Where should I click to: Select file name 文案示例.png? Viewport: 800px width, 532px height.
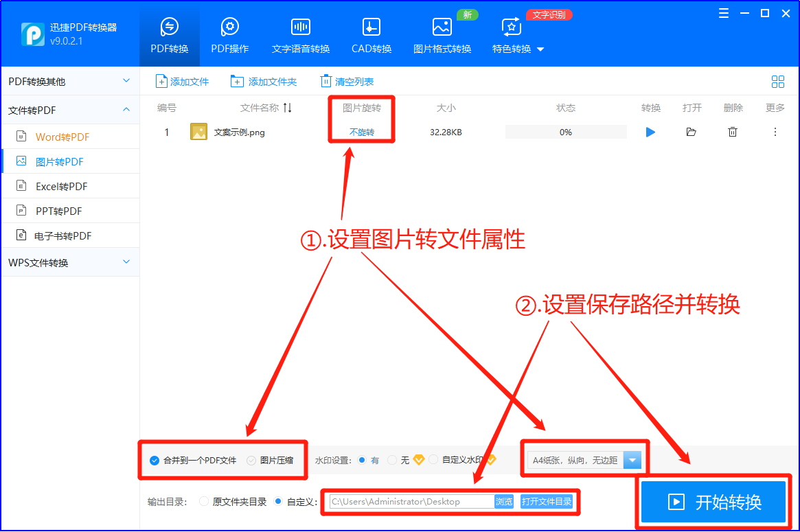click(239, 132)
